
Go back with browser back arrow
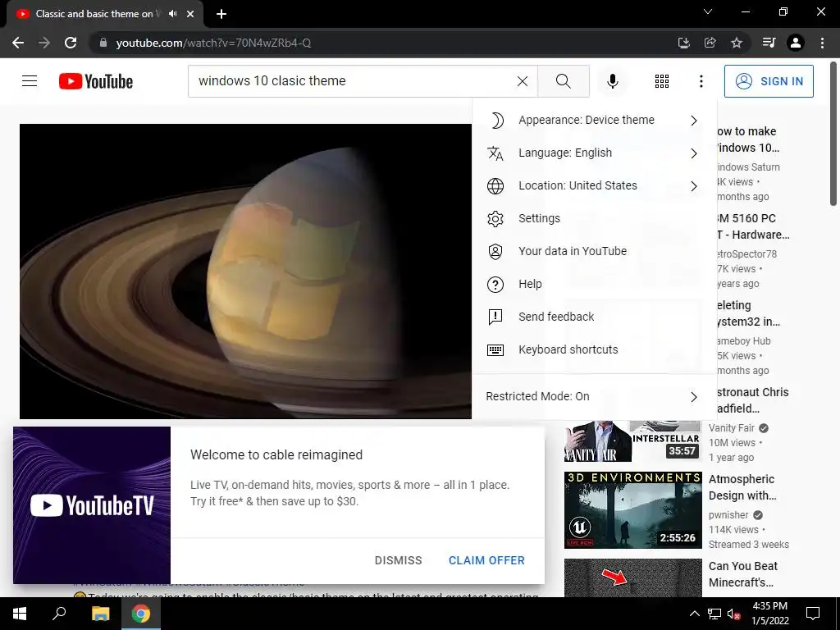coord(18,43)
